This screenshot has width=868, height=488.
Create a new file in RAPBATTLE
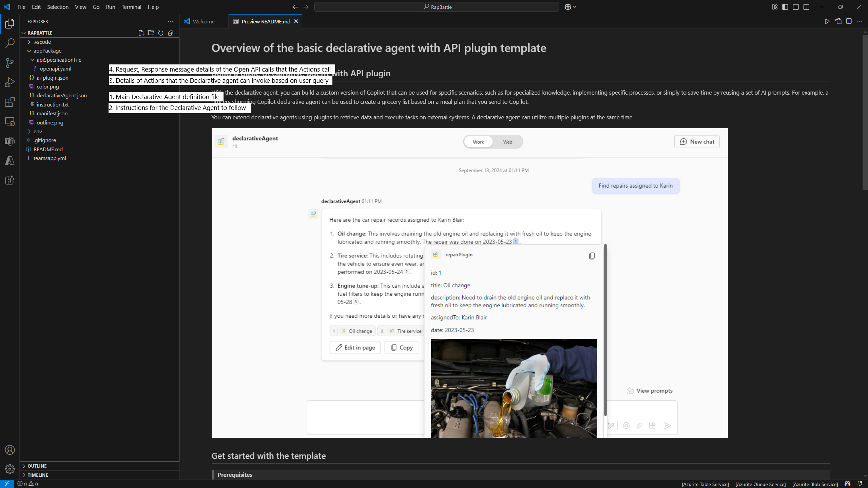pyautogui.click(x=141, y=33)
